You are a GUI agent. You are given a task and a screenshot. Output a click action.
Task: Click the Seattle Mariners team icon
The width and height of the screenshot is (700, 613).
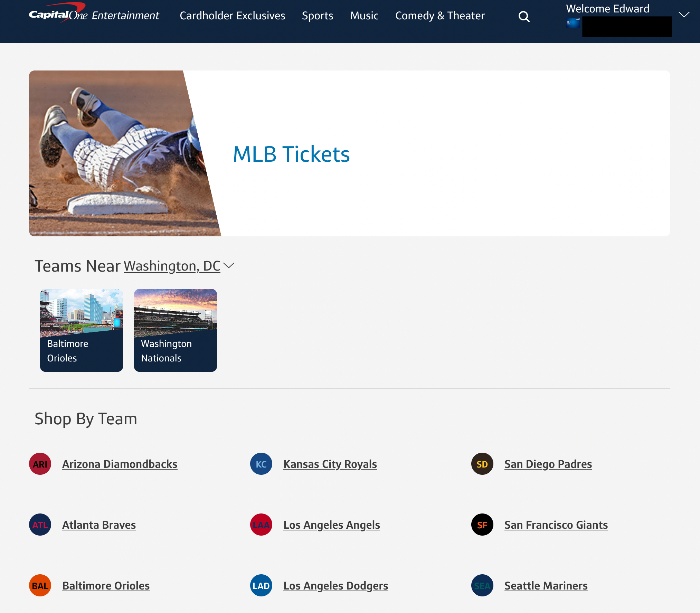(x=482, y=586)
